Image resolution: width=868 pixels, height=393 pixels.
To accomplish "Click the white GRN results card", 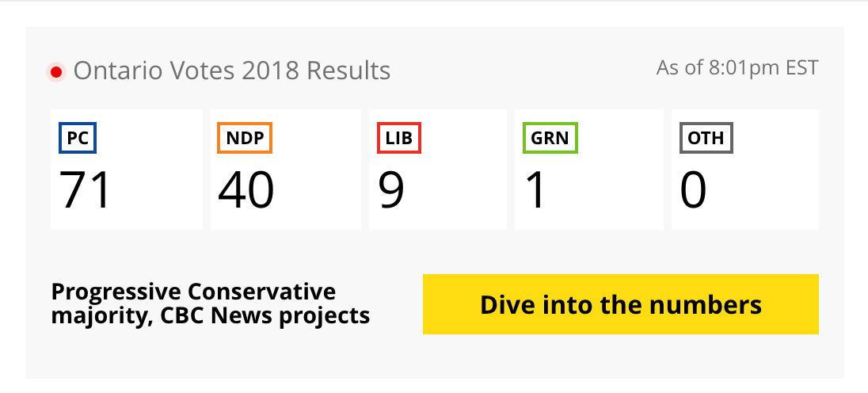I will 589,170.
